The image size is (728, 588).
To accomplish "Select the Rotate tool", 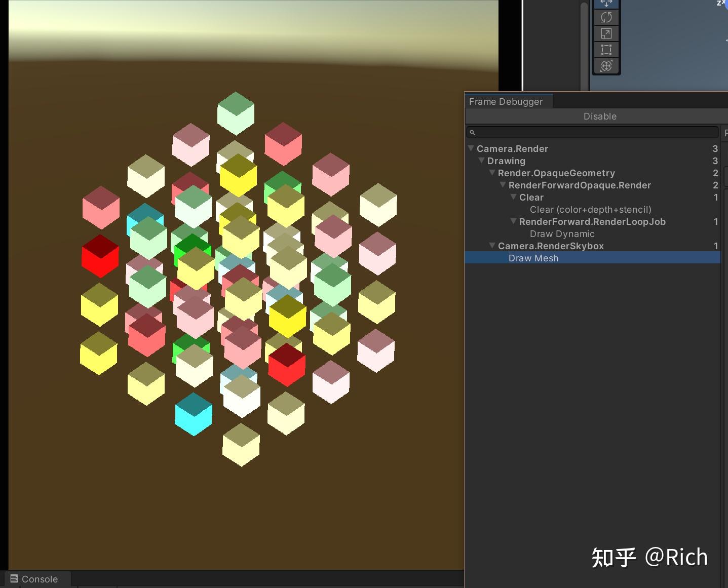I will 606,17.
